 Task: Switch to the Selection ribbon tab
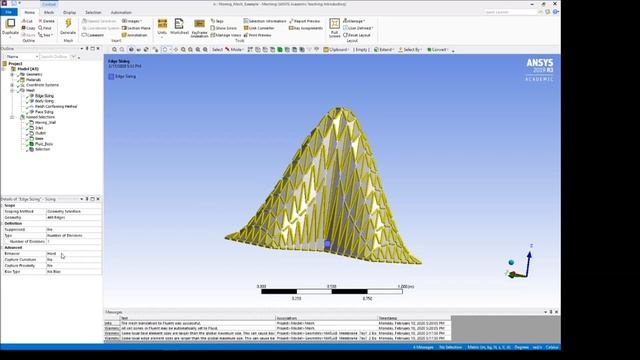(x=93, y=12)
